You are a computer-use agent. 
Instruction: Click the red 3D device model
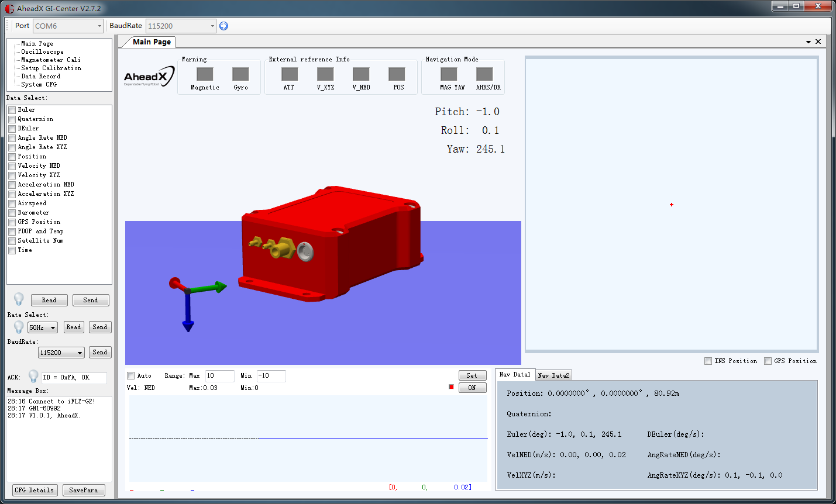click(331, 243)
